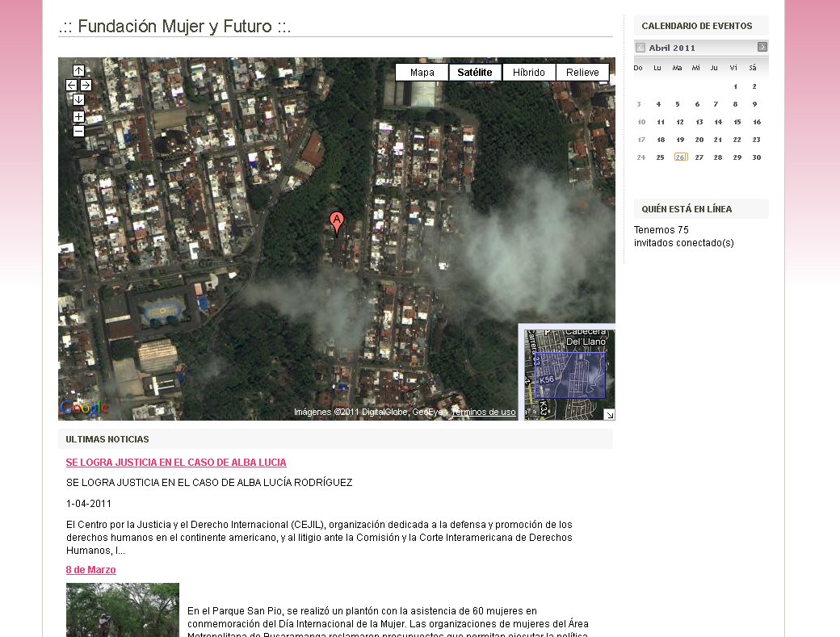
Task: Pan the map south using the down arrow
Action: click(78, 98)
